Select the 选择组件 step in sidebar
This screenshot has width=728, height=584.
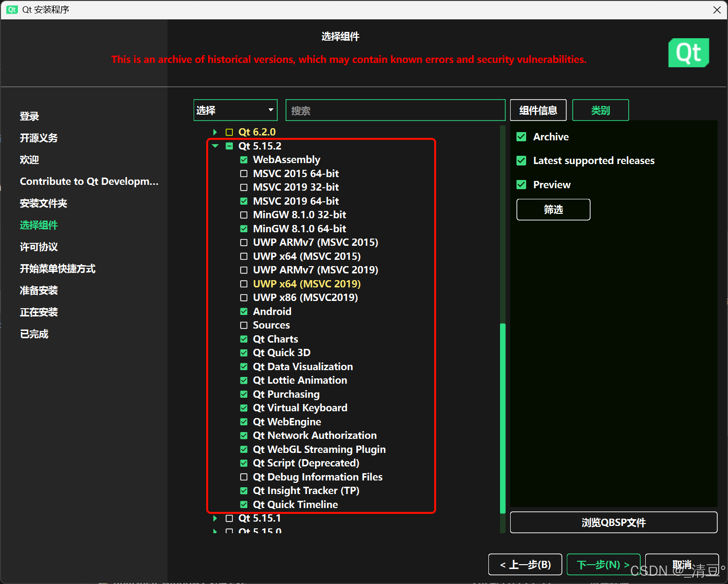point(39,225)
